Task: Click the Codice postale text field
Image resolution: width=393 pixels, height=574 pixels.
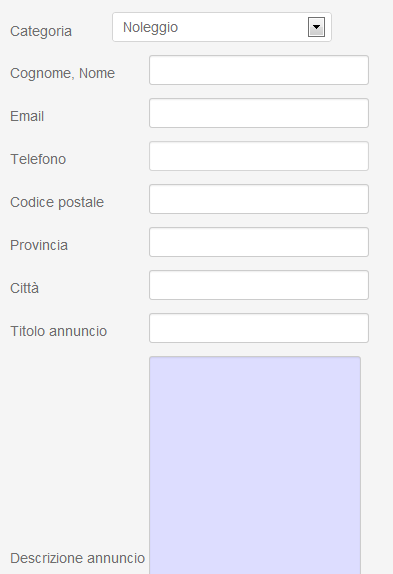Action: coord(259,199)
